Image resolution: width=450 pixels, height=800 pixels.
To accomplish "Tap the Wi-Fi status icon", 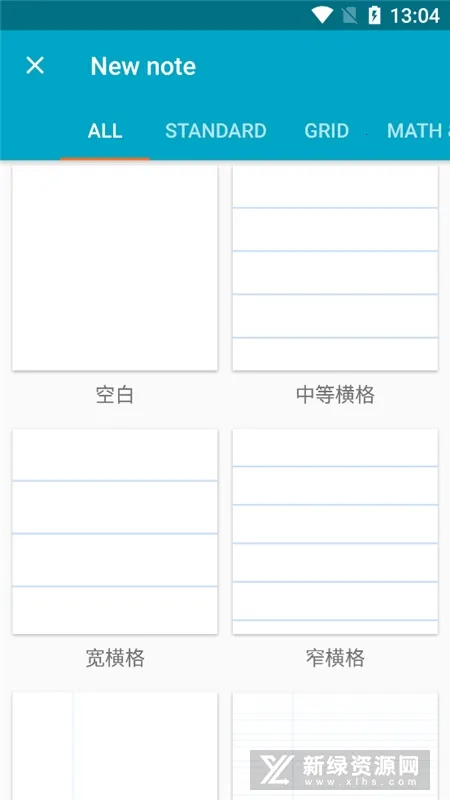I will click(x=322, y=15).
